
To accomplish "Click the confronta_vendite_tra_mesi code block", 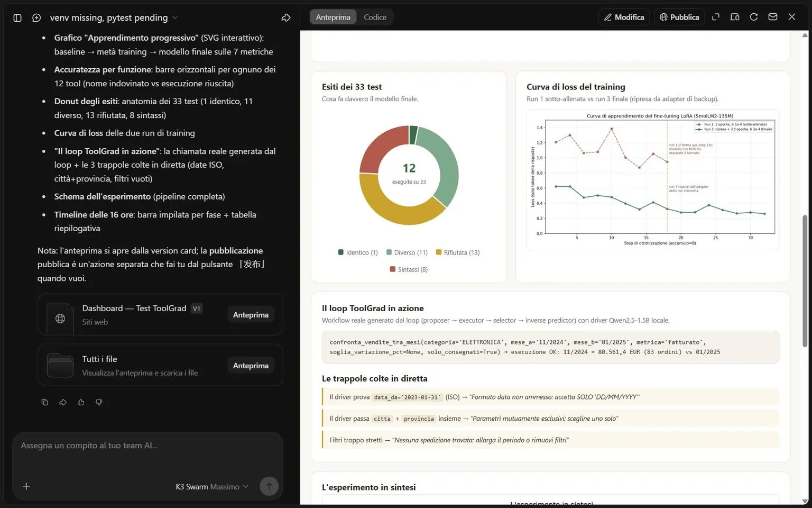I will (x=550, y=347).
